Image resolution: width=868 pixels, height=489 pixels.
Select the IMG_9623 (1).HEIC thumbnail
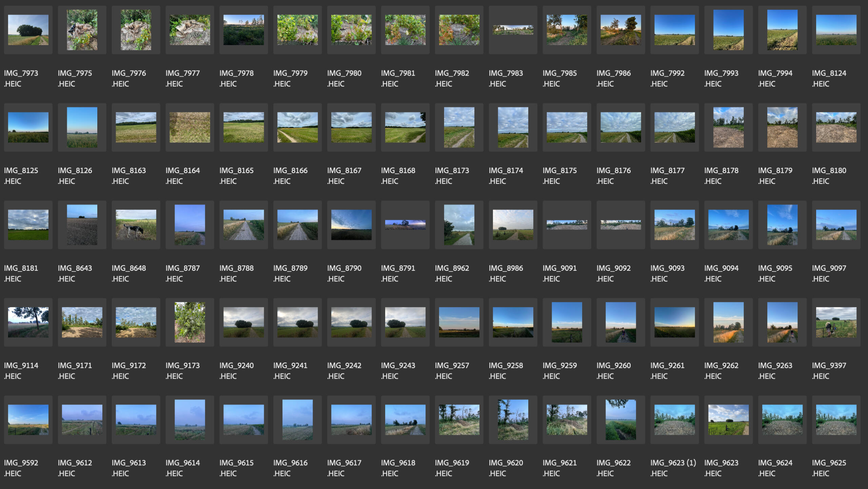[674, 419]
